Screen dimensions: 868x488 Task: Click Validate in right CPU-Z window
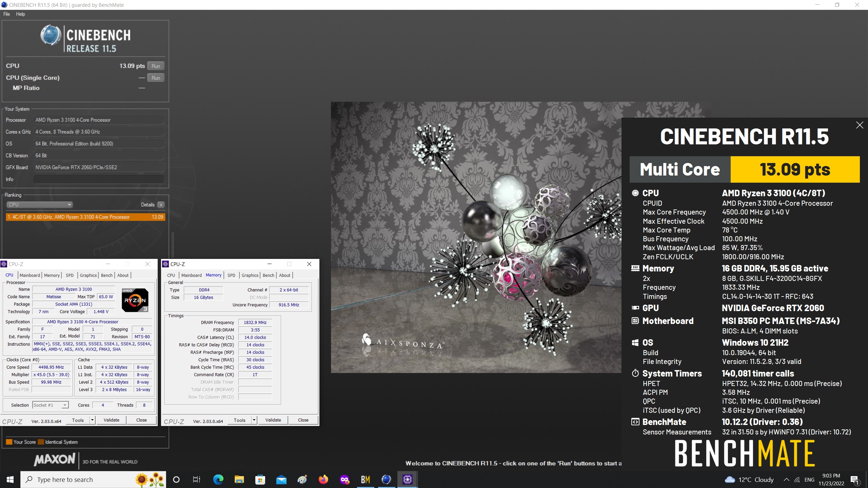(273, 420)
